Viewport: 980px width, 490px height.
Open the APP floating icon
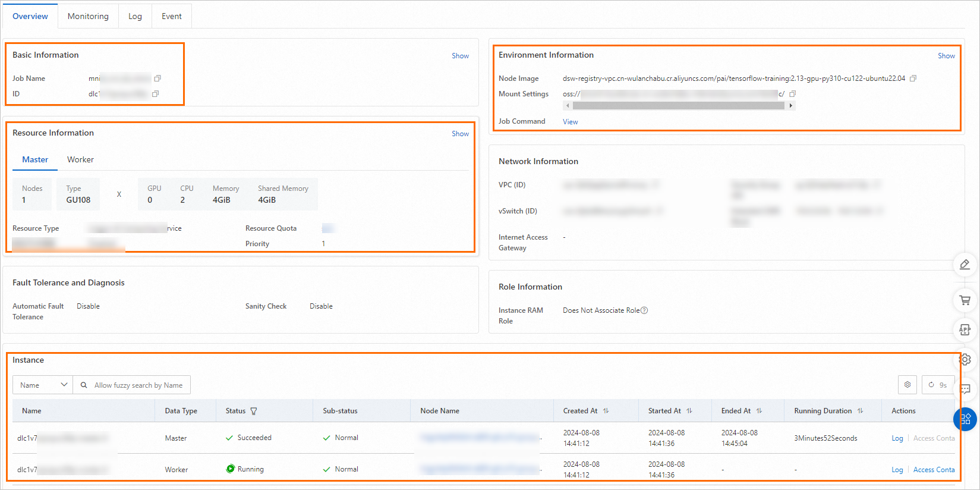pyautogui.click(x=965, y=329)
